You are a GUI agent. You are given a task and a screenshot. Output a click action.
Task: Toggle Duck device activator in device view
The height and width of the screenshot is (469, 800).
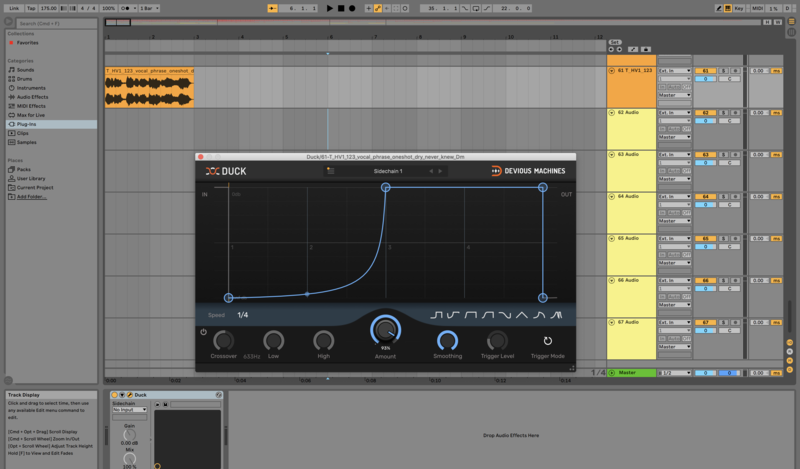click(x=114, y=394)
